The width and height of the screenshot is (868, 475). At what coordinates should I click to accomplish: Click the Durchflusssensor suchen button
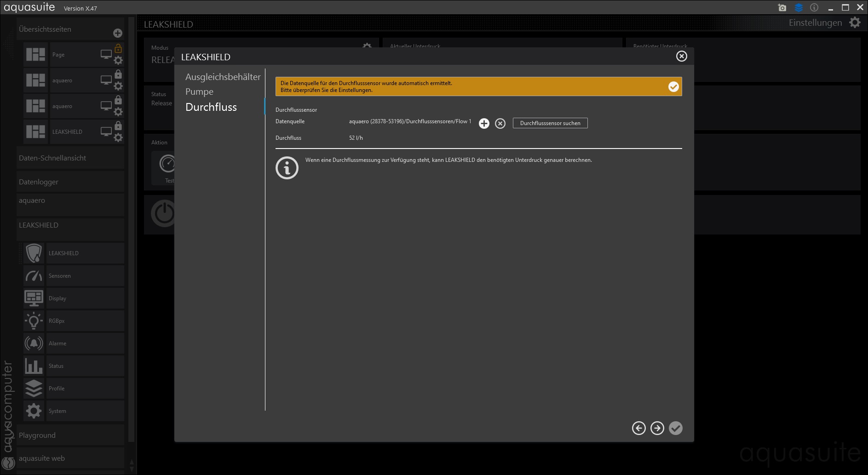pyautogui.click(x=550, y=123)
